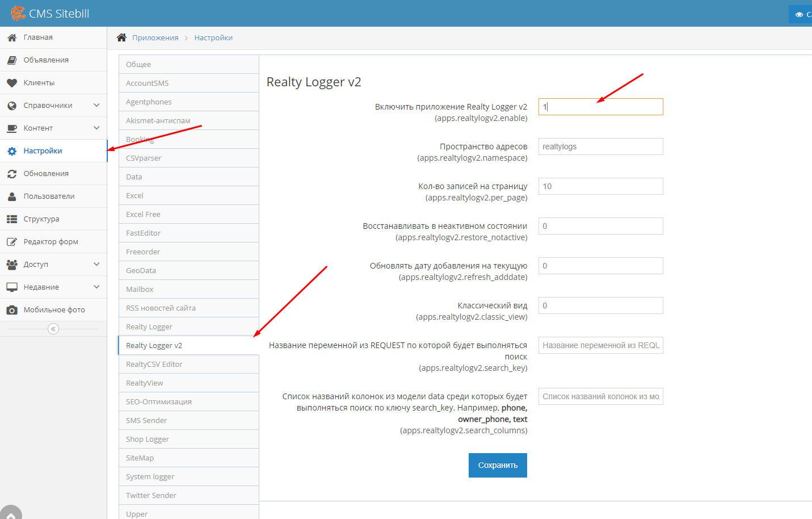Viewport: 812px width, 519px height.
Task: Click the Классический вид input field
Action: [600, 305]
